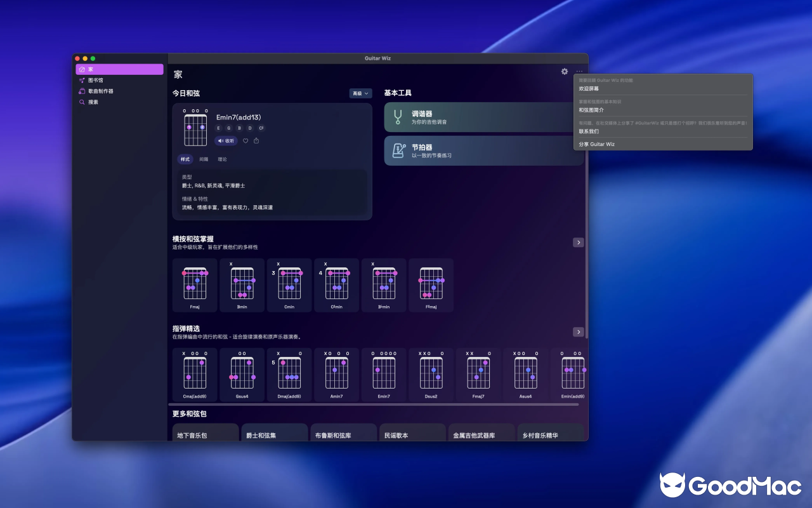812x508 pixels.
Task: Select the Fmaj barre chord thumbnail
Action: [195, 285]
